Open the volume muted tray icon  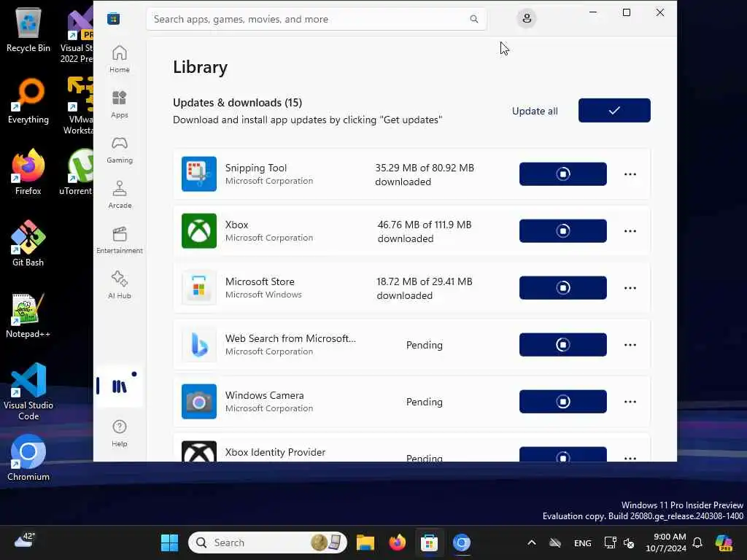[629, 542]
